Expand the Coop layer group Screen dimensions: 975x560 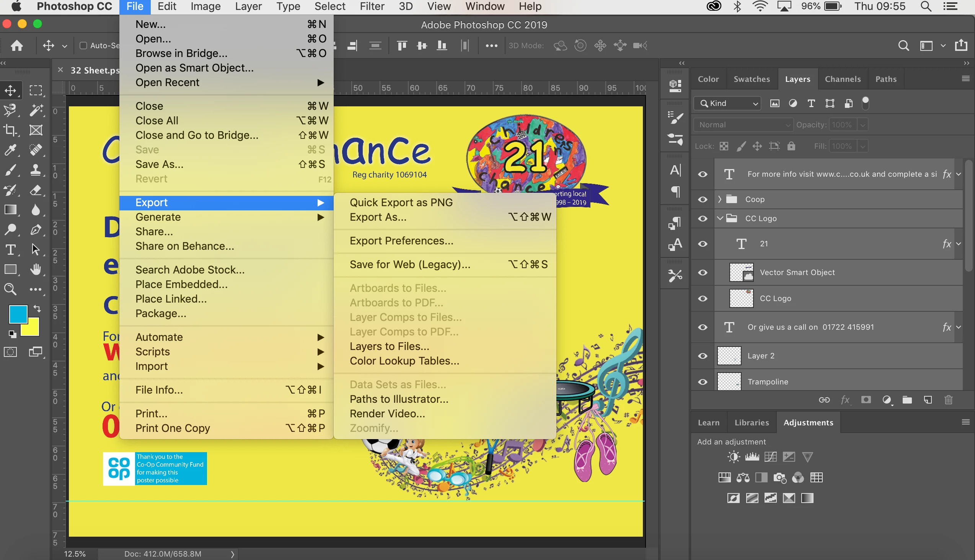click(719, 199)
